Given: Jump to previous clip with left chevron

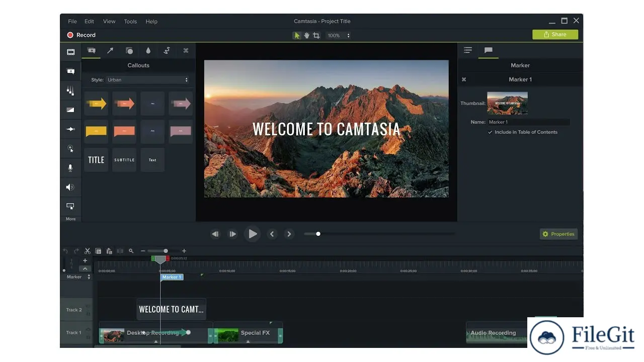Looking at the screenshot, I should tap(272, 234).
